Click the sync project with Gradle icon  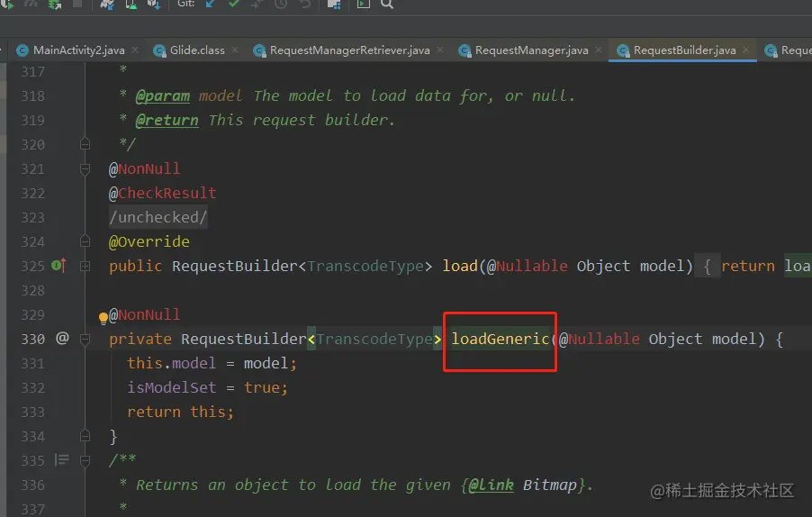(107, 5)
